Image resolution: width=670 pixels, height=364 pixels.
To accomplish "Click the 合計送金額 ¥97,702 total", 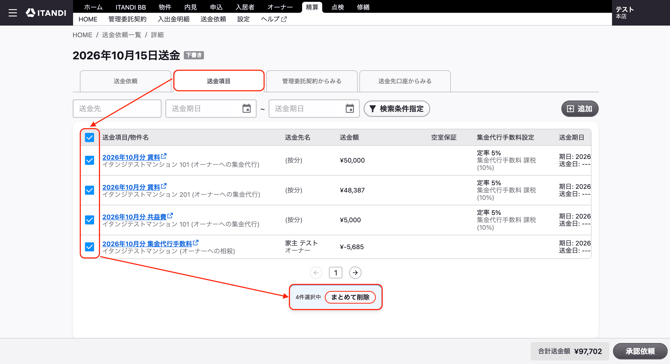I will pyautogui.click(x=570, y=351).
